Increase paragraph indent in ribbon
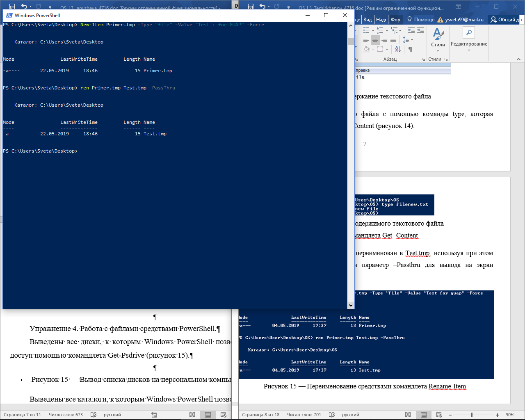525x420 pixels. [x=420, y=30]
